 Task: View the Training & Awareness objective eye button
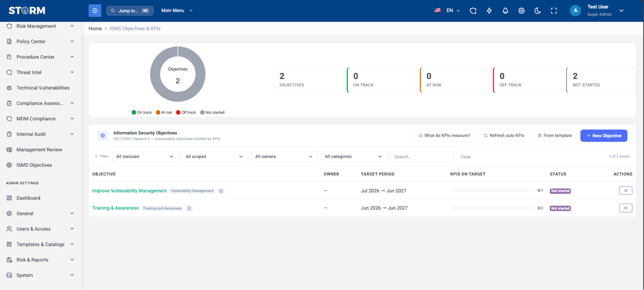[x=626, y=208]
